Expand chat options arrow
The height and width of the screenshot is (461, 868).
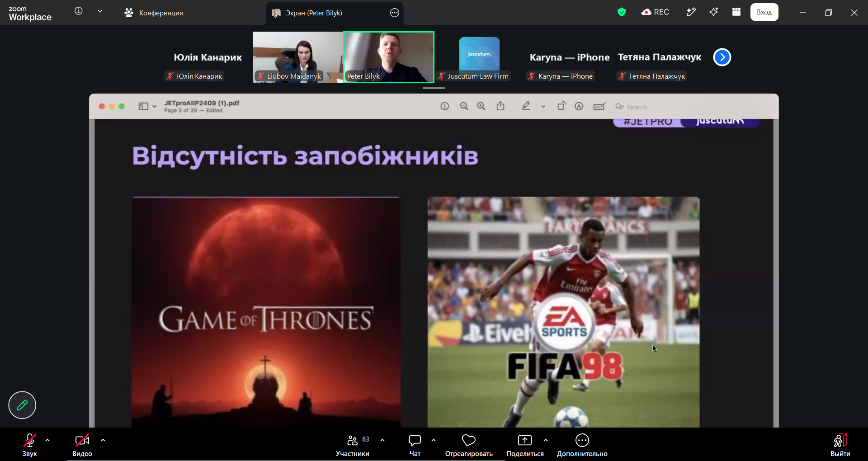[x=434, y=440]
